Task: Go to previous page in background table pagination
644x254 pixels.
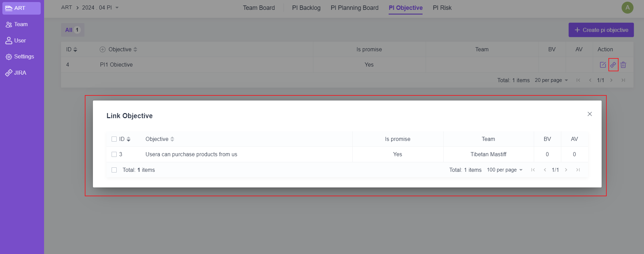Action: (x=590, y=80)
